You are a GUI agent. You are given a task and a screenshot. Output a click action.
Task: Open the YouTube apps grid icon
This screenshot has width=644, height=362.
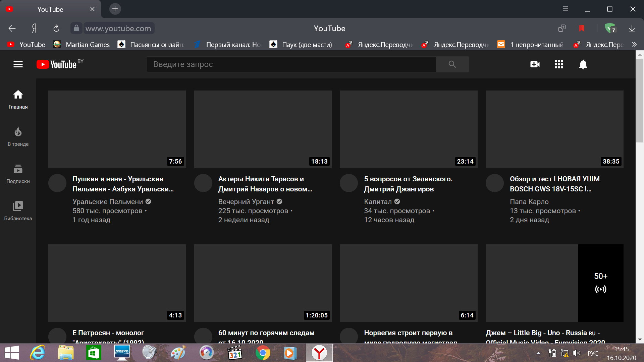(x=559, y=64)
